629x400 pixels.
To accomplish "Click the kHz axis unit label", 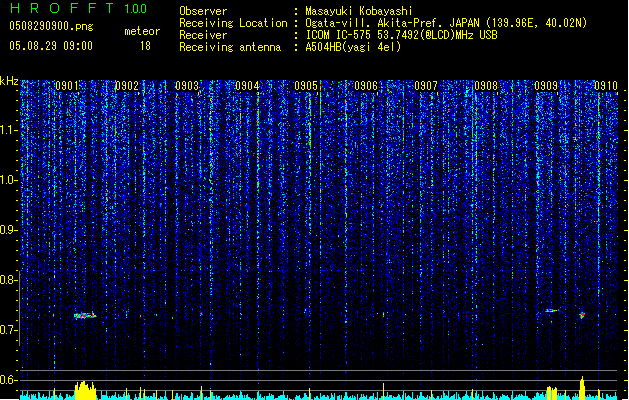I will tap(9, 81).
